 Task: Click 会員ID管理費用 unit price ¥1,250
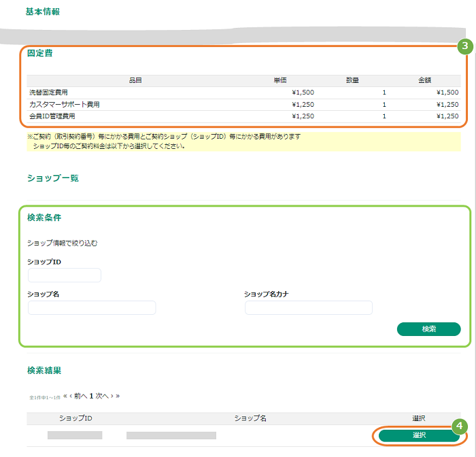[303, 116]
